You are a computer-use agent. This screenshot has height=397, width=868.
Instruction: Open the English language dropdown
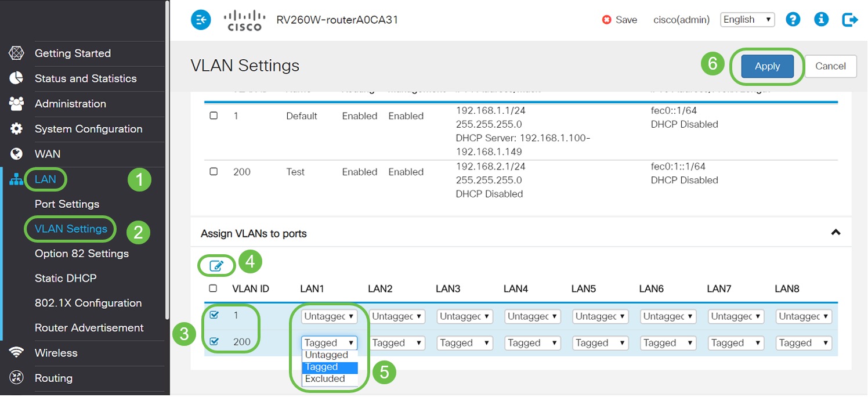[x=747, y=19]
